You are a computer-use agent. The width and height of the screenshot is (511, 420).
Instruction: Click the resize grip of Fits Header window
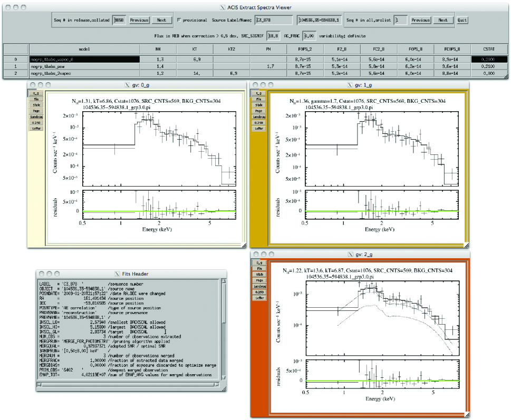[x=224, y=389]
